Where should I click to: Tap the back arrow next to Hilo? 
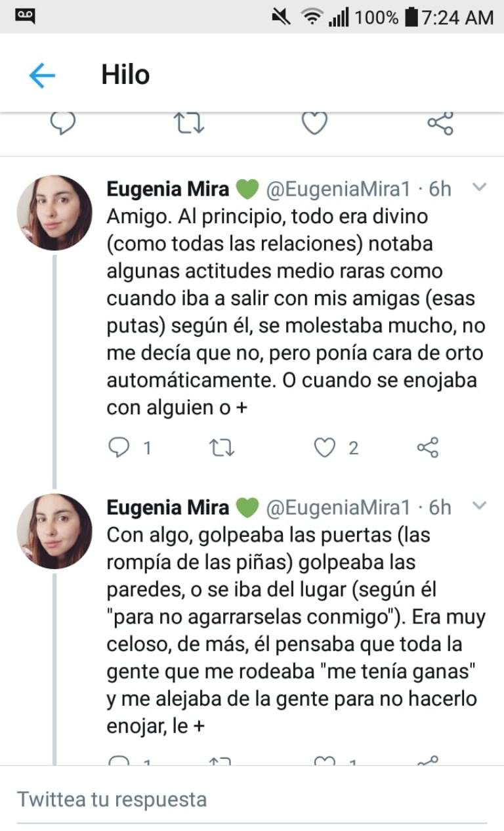[x=42, y=76]
